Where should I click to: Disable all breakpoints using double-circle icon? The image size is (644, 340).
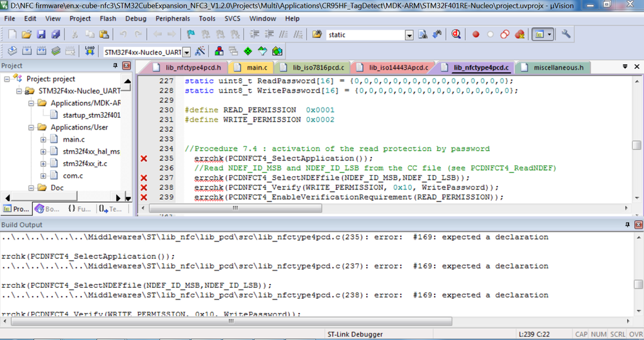coord(505,35)
